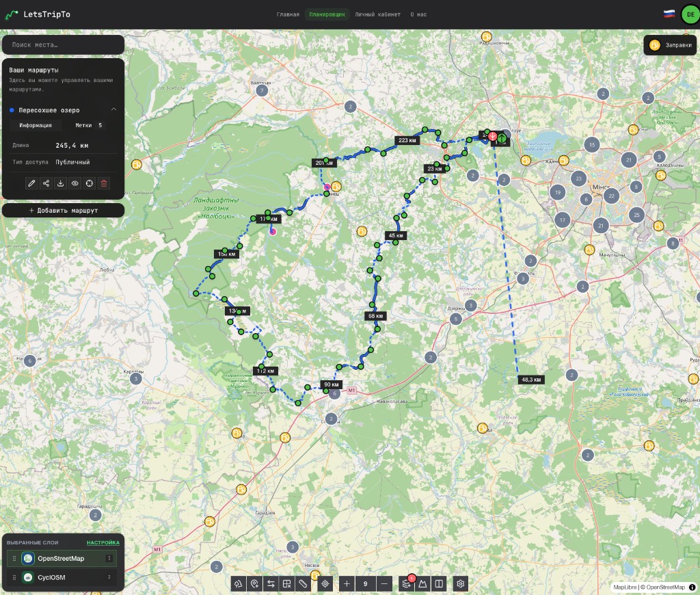Click the MapLibre attribution link
Screen dimensions: 700x595
pyautogui.click(x=625, y=587)
